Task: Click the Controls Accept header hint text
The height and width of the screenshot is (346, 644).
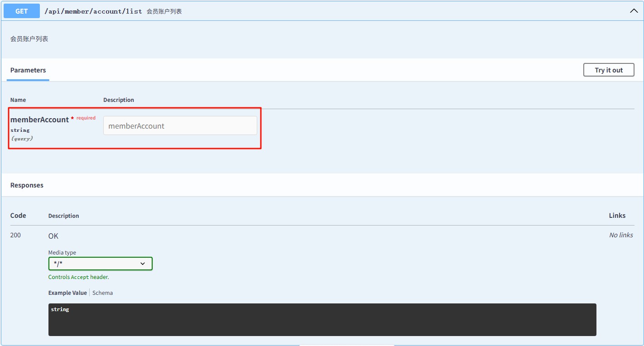Action: coord(78,277)
